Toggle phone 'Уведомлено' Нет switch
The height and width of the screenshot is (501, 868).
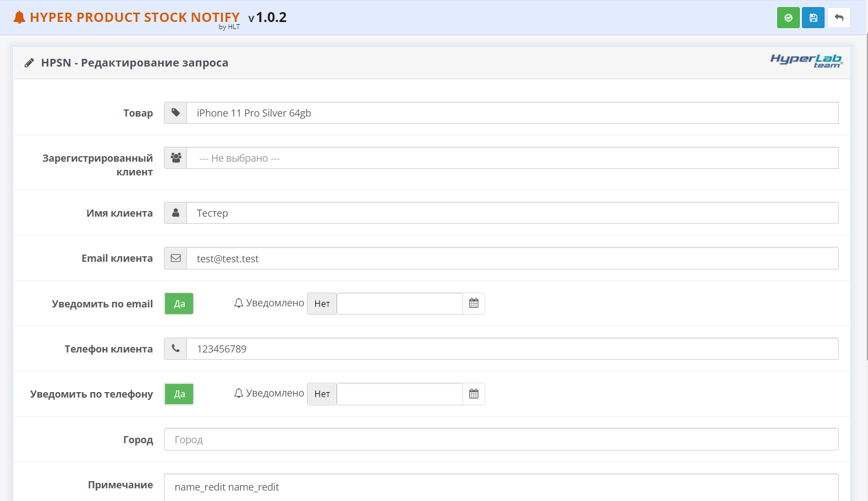(322, 394)
